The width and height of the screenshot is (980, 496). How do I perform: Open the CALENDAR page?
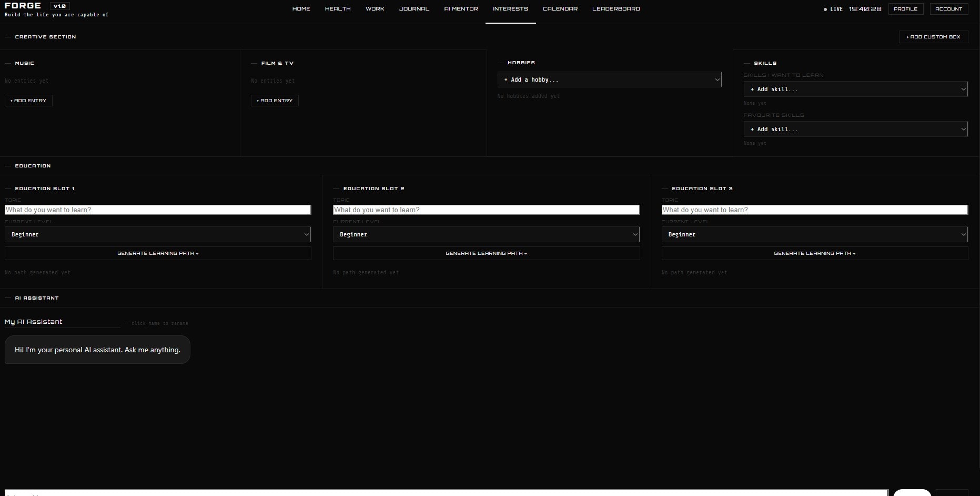point(560,9)
